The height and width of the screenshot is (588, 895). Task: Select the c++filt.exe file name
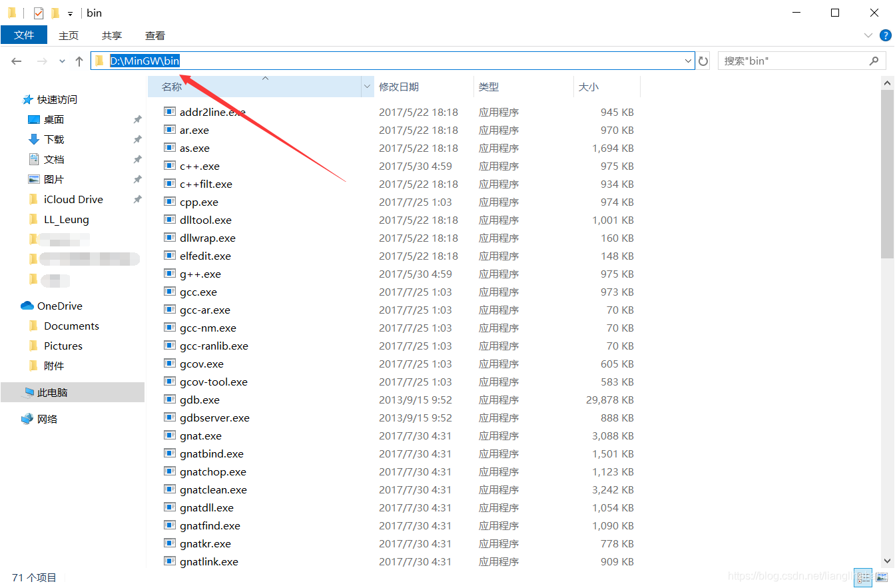(206, 184)
